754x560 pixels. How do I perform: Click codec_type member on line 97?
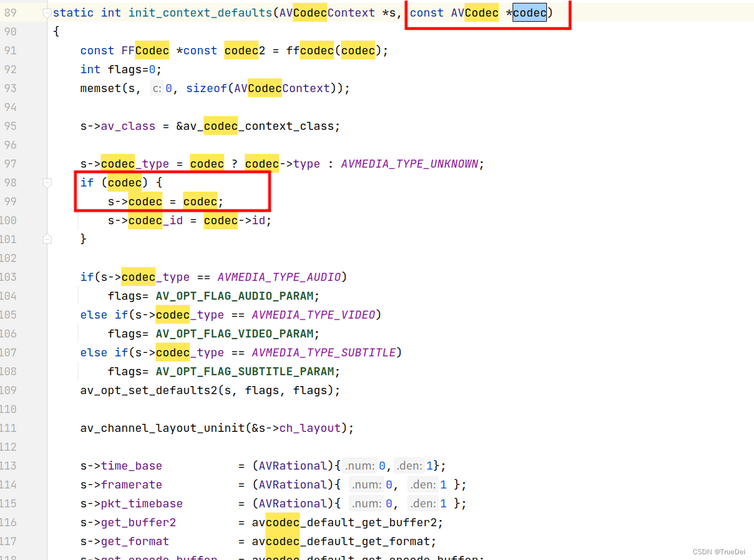coord(135,164)
